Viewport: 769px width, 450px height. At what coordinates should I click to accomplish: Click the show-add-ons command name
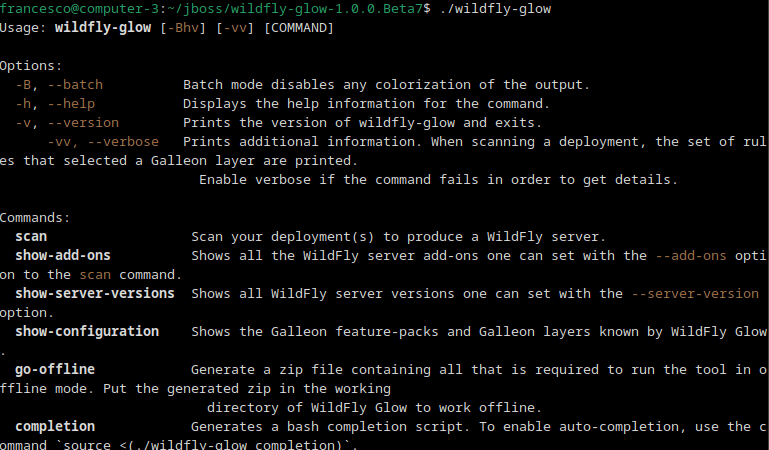coord(63,256)
